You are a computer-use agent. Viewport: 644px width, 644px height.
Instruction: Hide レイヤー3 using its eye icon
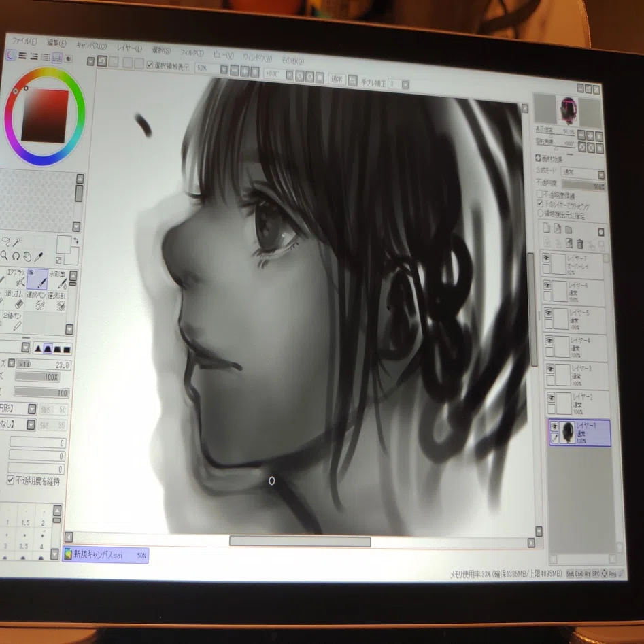pyautogui.click(x=550, y=369)
